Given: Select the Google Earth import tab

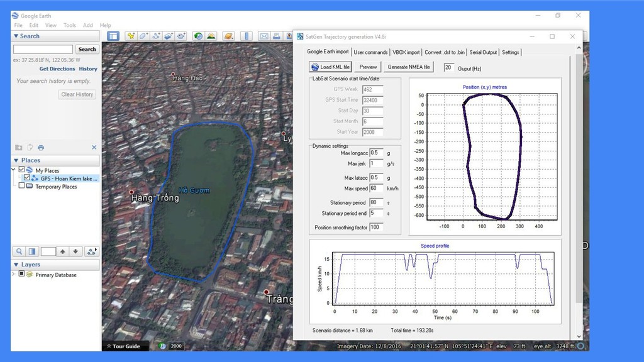Looking at the screenshot, I should click(x=328, y=52).
